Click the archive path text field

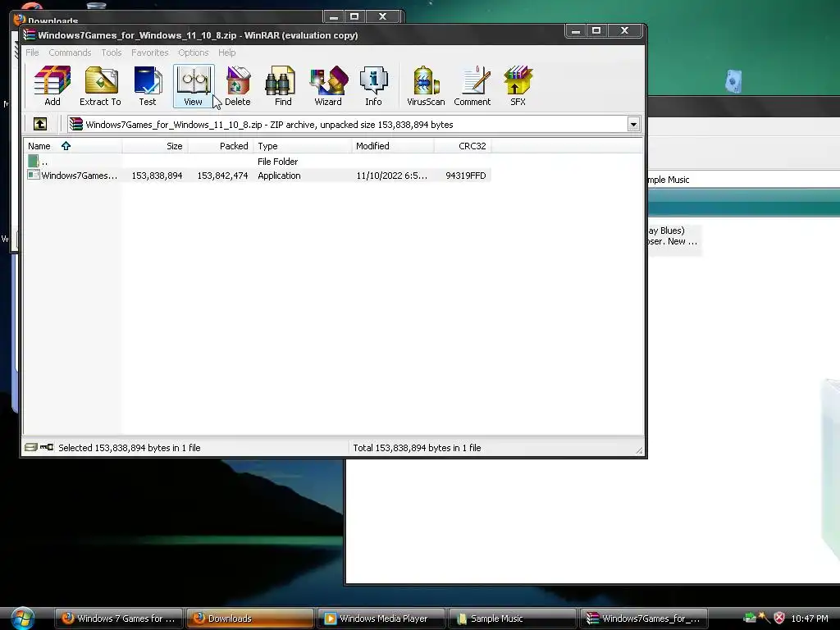353,125
